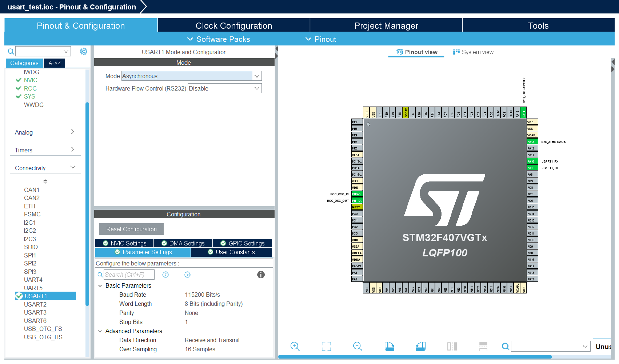Select the PH0 oscillator input pin
Image resolution: width=619 pixels, height=364 pixels.
(x=357, y=194)
